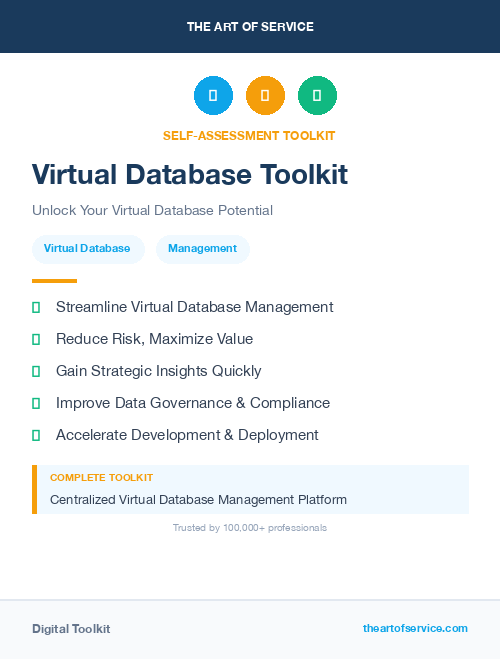Click bullet icon beside Accelerate Development & Deployment

(x=36, y=435)
